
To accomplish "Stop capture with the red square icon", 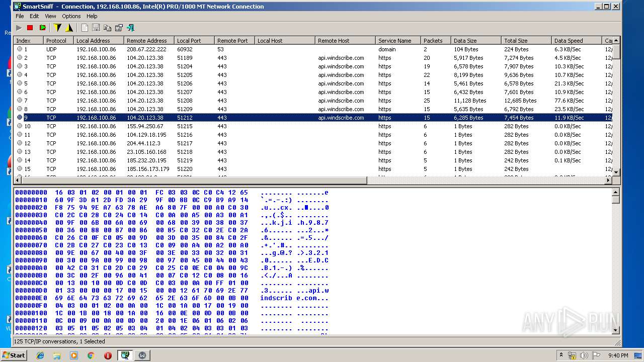I will click(x=30, y=28).
